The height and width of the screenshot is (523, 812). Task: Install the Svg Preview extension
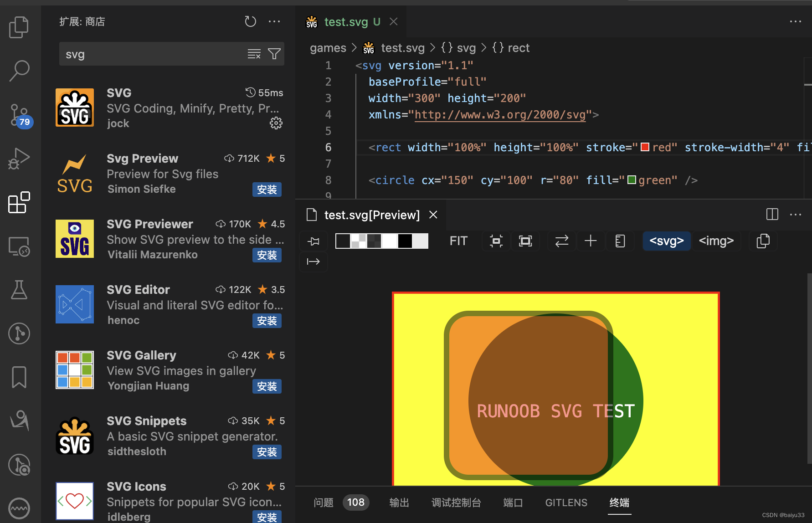click(x=267, y=190)
